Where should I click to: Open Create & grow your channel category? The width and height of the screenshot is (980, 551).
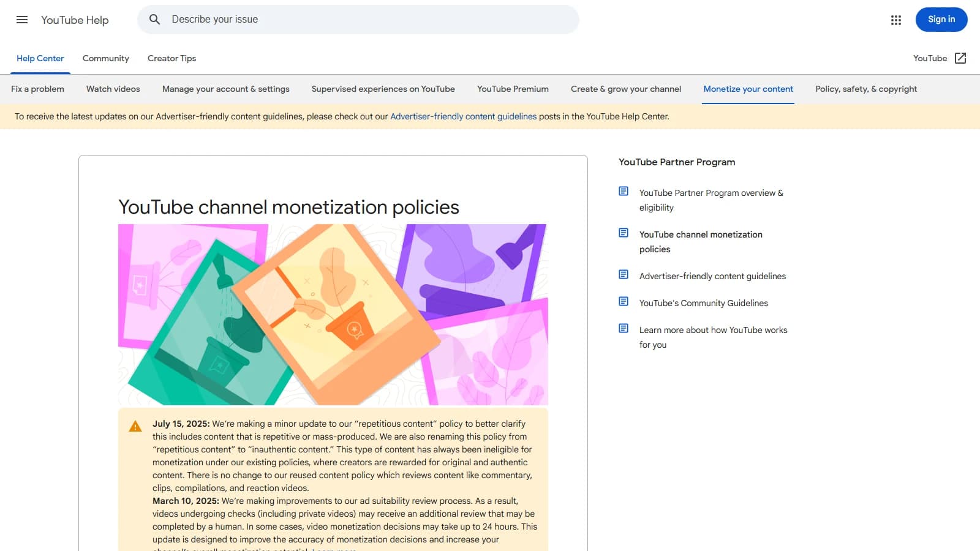tap(626, 89)
